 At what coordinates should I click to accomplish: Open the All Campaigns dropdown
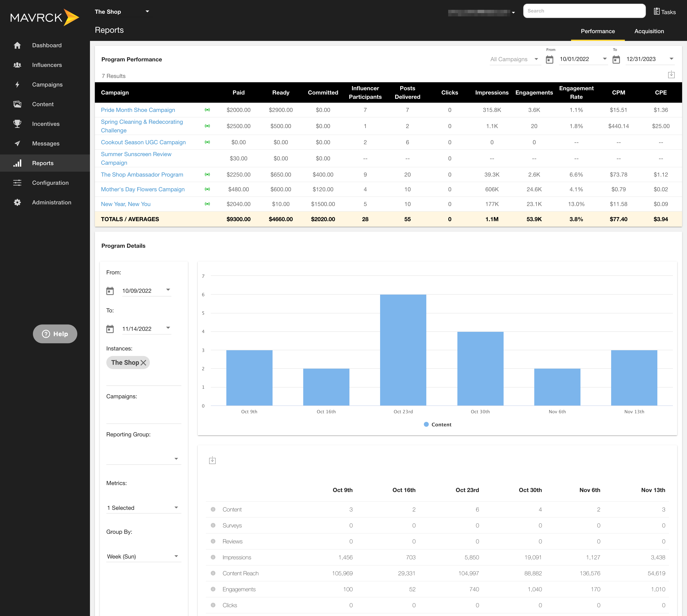pos(514,59)
